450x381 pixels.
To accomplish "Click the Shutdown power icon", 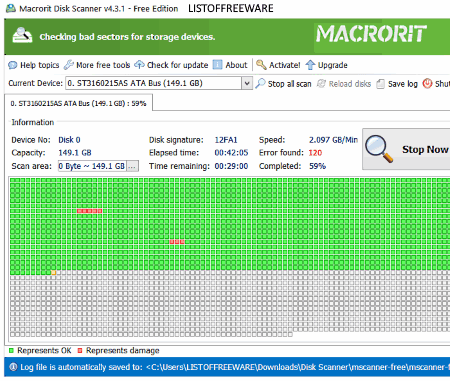I will [427, 83].
